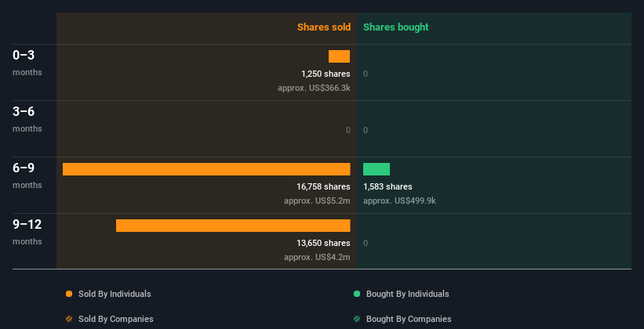Click the 6–9 months orange sold bar
The image size is (644, 329).
(x=206, y=169)
